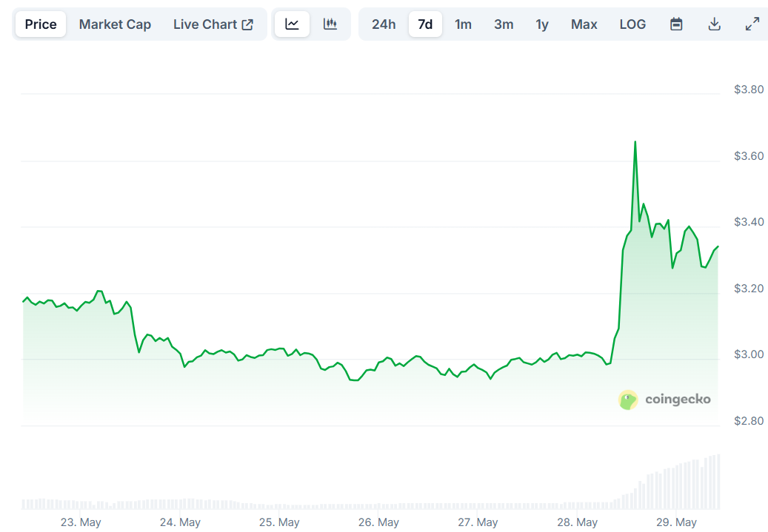This screenshot has height=532, width=768.
Task: Click the price spike peak on 28 May
Action: coord(635,142)
